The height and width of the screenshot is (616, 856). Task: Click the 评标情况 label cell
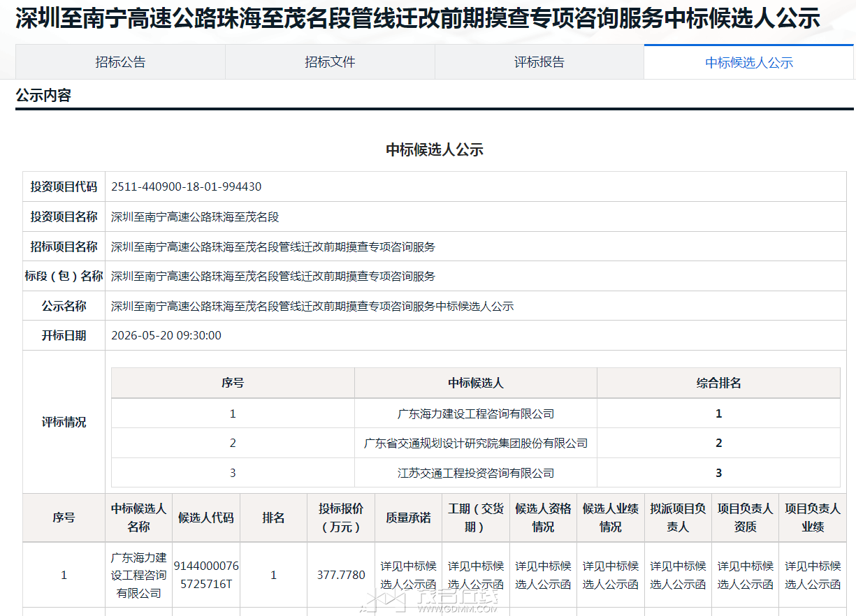[64, 422]
